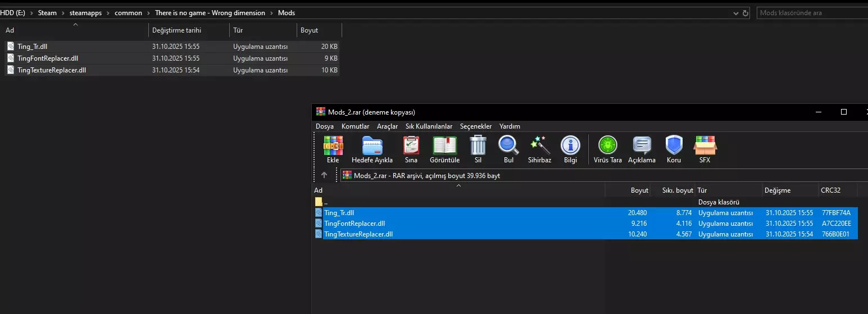
Task: Expand the address bar history dropdown
Action: [x=735, y=13]
